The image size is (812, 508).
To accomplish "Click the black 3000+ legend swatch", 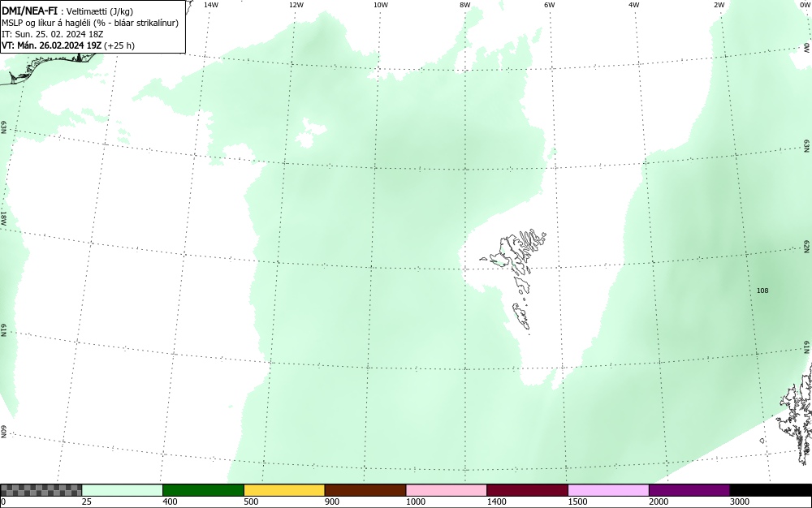I will (x=771, y=490).
